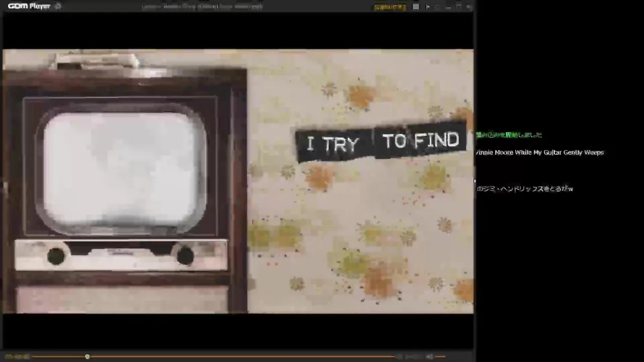Maximize the GOM Player window
644x362 pixels.
coord(459,7)
